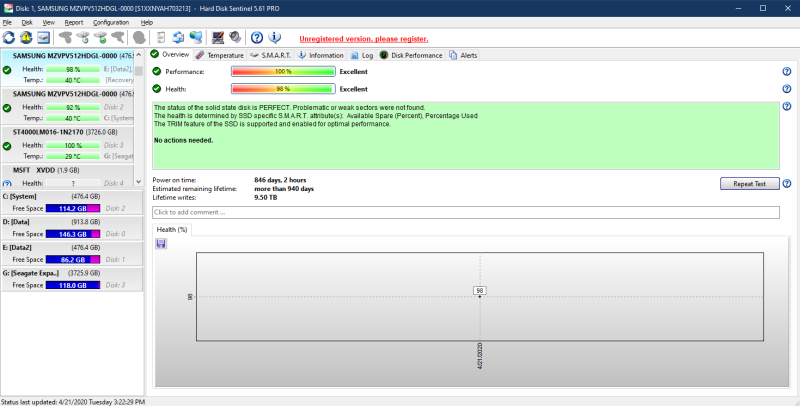Image resolution: width=800 pixels, height=406 pixels.
Task: Switch to the Information tab
Action: click(x=320, y=55)
